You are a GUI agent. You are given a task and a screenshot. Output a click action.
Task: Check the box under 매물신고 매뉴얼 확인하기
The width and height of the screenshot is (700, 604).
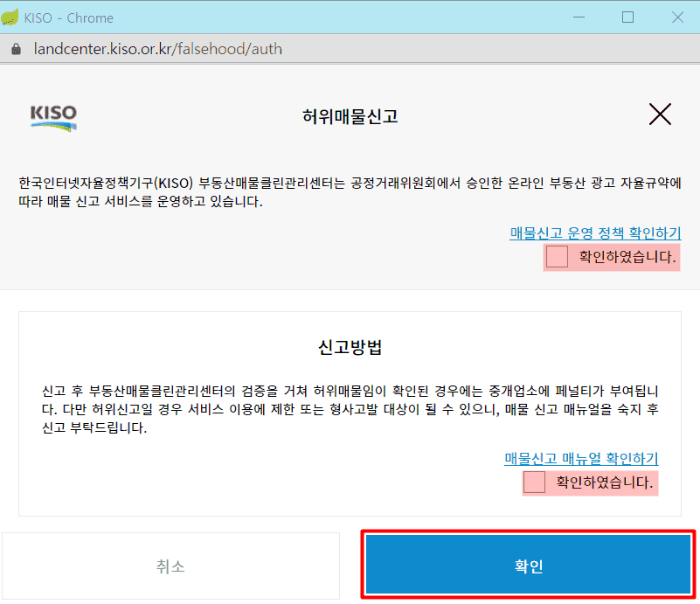pos(534,482)
